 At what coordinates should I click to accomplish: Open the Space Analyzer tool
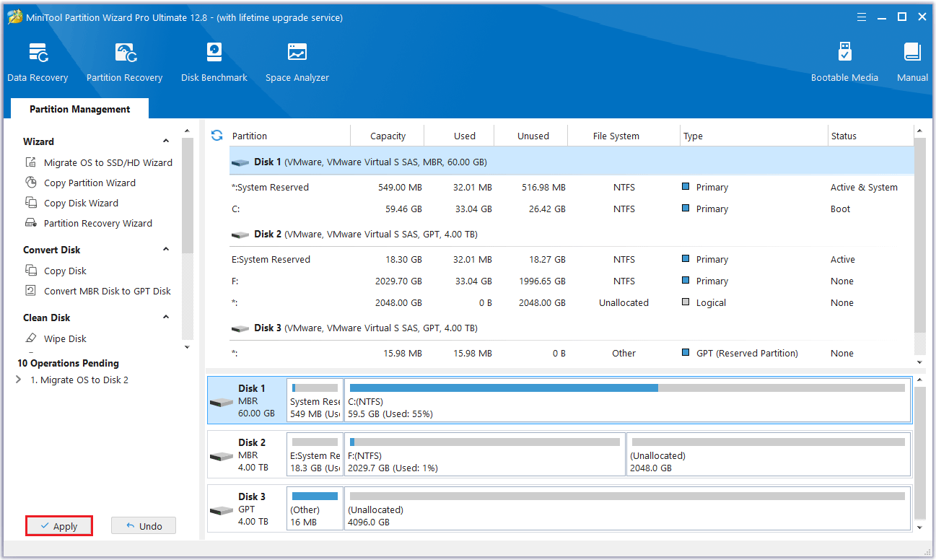pyautogui.click(x=297, y=63)
